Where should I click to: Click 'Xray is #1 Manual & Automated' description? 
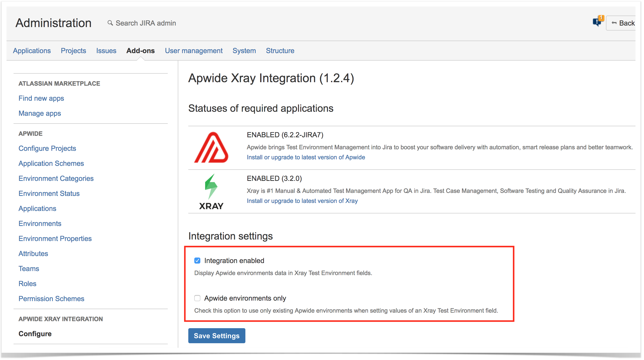click(x=436, y=191)
